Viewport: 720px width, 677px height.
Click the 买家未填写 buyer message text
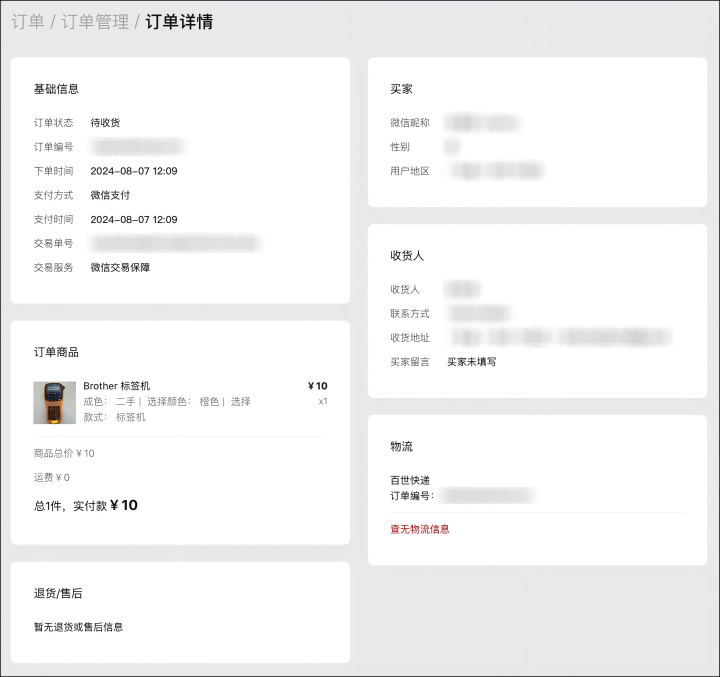pyautogui.click(x=471, y=361)
